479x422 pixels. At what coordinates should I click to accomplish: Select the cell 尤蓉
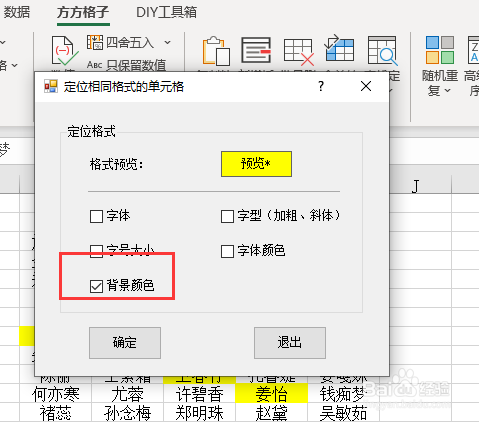127,394
